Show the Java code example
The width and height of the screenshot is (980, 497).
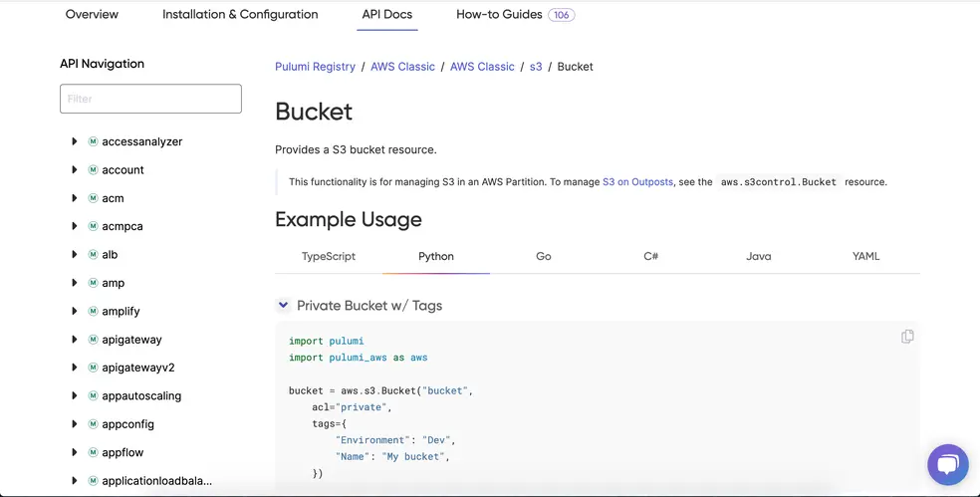point(759,256)
